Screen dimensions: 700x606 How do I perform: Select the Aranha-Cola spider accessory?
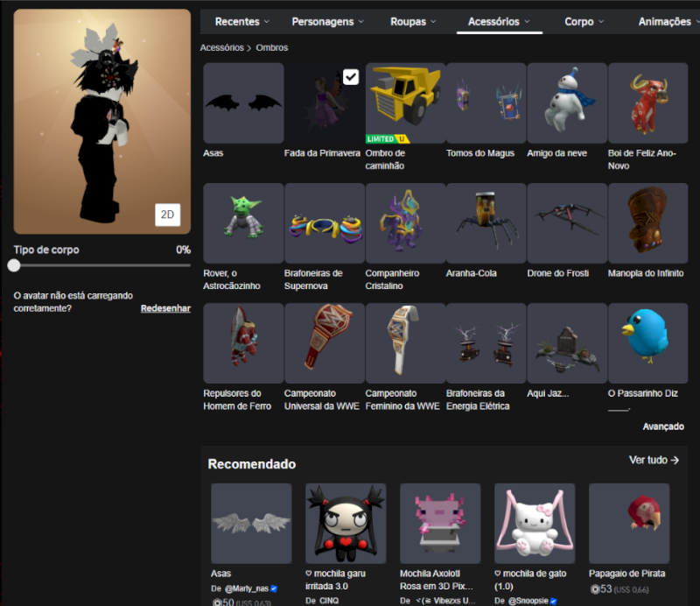coord(486,222)
